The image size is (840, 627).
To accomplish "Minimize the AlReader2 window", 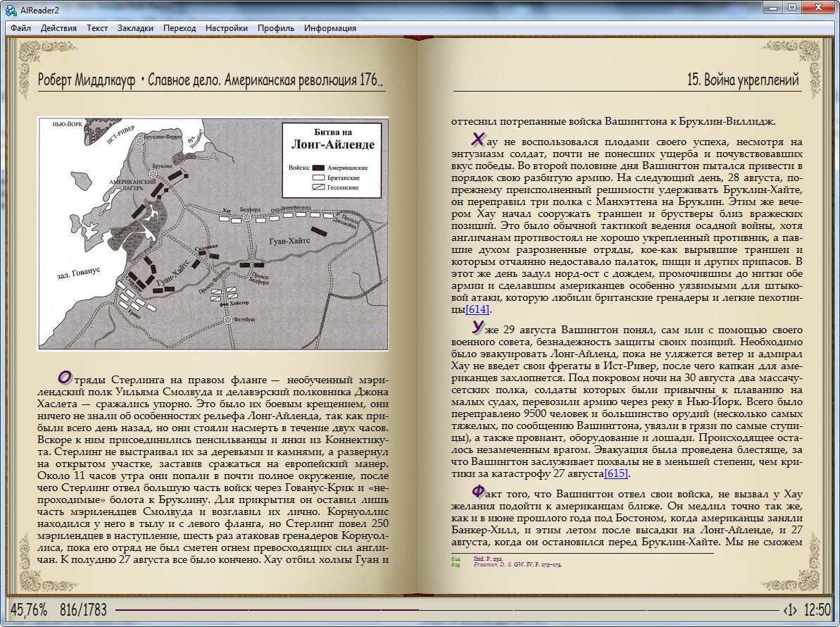I will [x=775, y=7].
